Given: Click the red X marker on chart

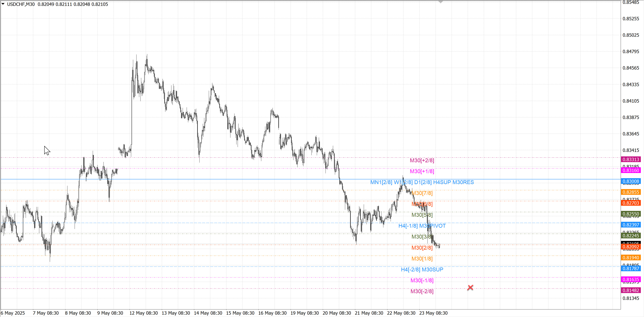Looking at the screenshot, I should (x=470, y=287).
